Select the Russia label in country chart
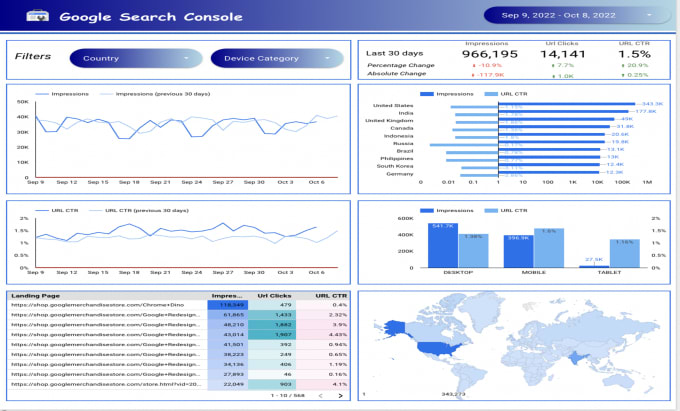Viewport: 680px width, 411px height. coord(403,143)
